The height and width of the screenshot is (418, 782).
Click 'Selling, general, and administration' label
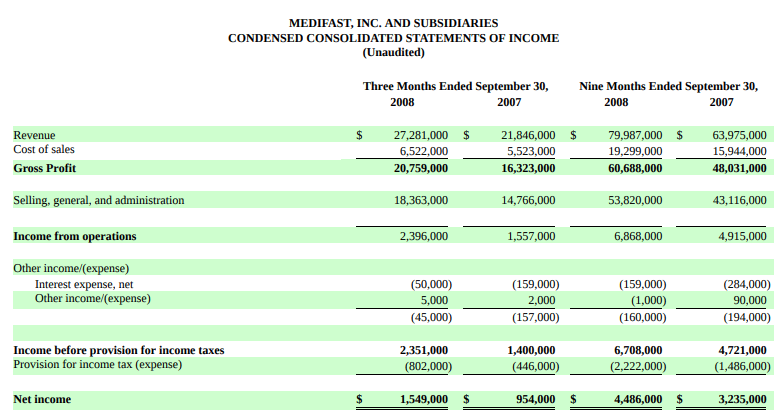99,200
